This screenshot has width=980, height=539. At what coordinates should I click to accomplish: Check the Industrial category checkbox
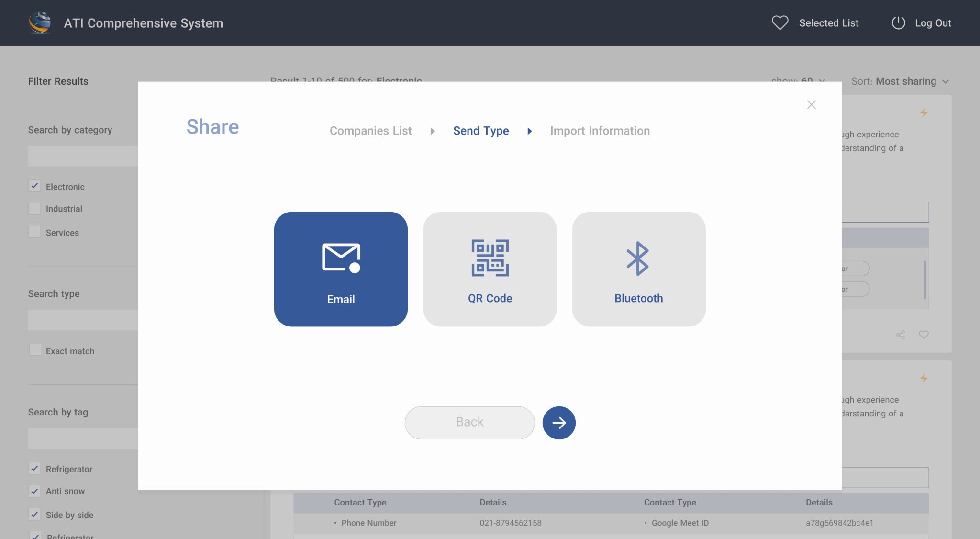pos(34,209)
